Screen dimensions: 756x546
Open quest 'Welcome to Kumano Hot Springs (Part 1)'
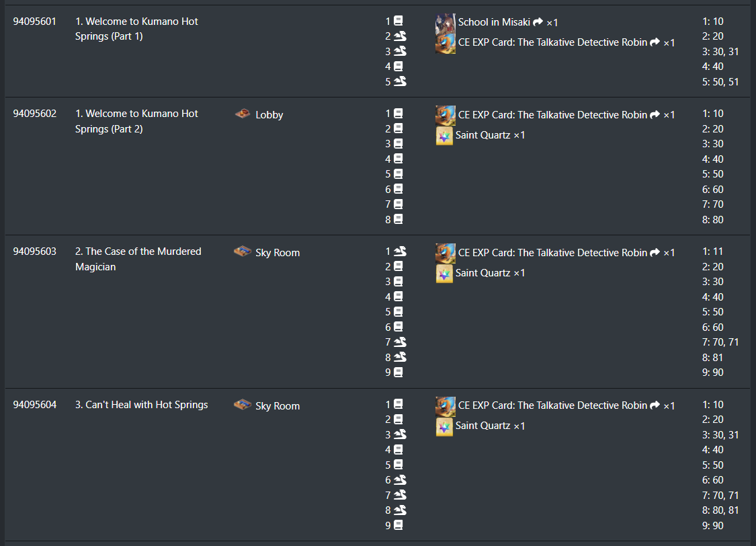pyautogui.click(x=136, y=29)
